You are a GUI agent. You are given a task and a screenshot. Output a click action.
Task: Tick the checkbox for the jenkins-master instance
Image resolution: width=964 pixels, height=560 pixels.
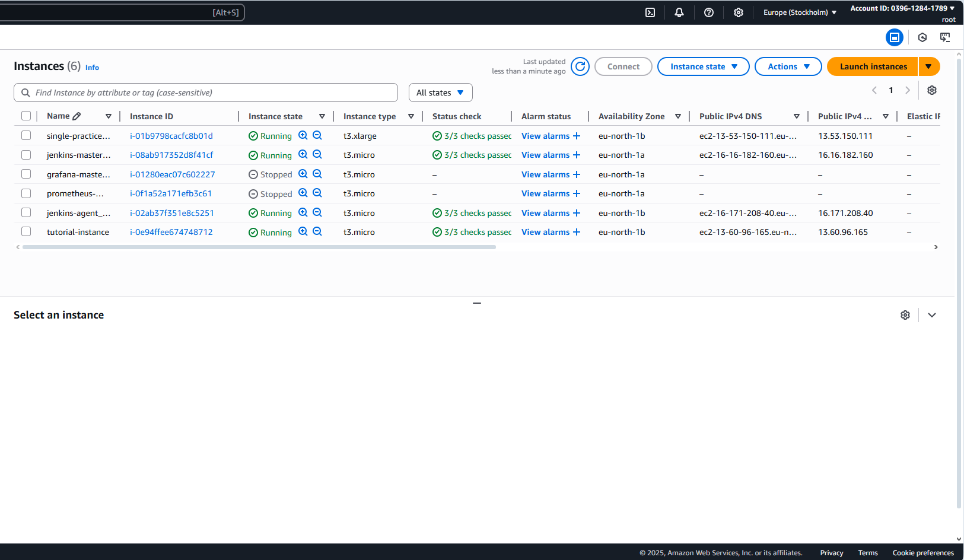tap(26, 155)
